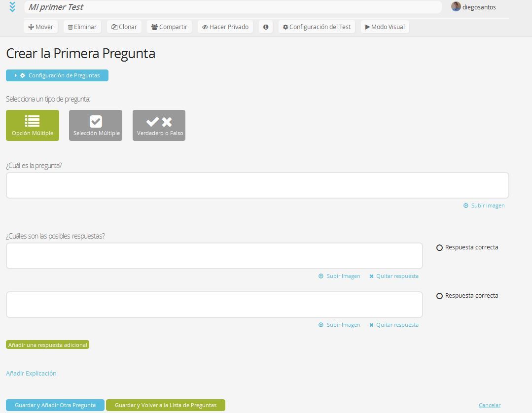Select the Opción Múltiple question type
Screen dimensions: 532x413
coord(33,125)
